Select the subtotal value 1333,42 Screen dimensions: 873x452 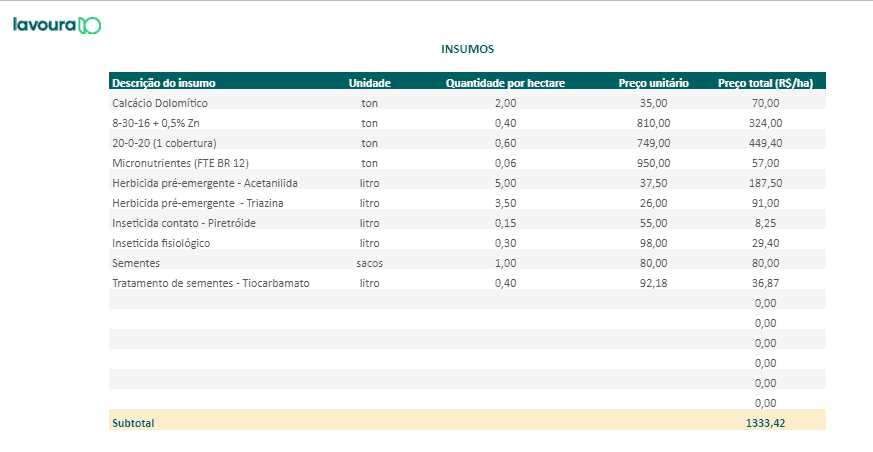point(765,423)
